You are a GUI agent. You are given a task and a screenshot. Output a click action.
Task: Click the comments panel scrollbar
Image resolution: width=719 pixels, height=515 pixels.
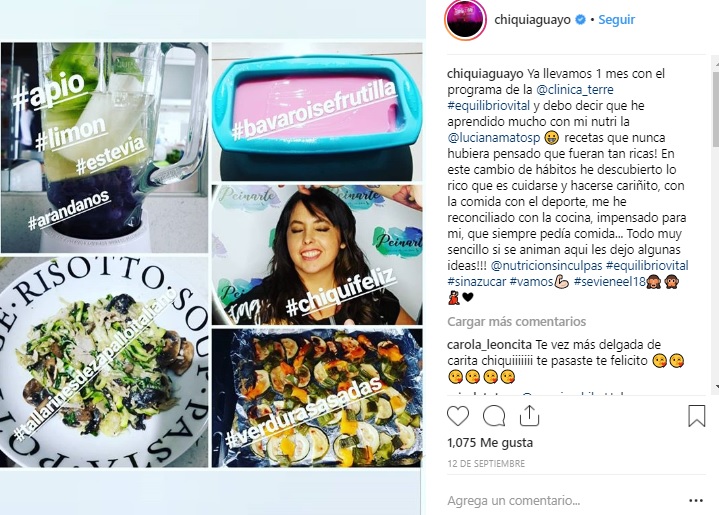(x=716, y=225)
